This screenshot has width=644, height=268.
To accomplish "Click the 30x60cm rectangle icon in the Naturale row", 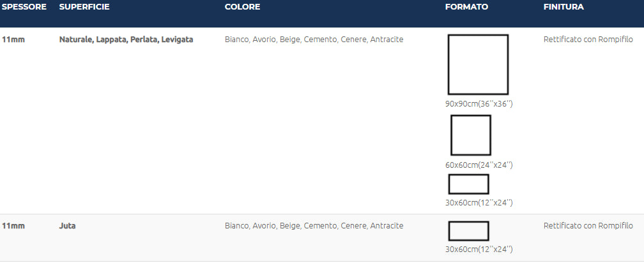I will (468, 184).
